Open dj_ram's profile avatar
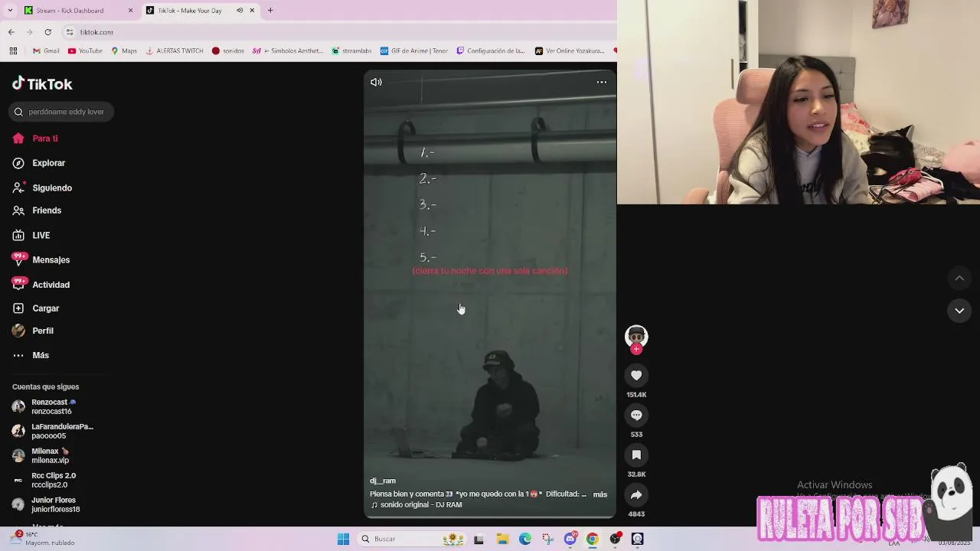 pyautogui.click(x=636, y=336)
